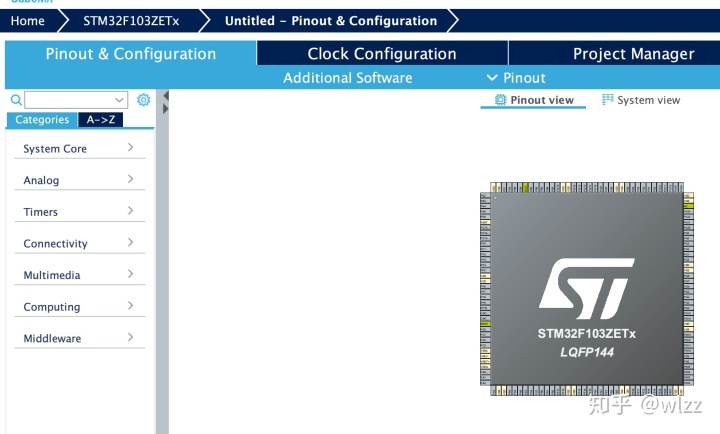Click the Untitled - Pinout & Configuration breadcrumb
The width and height of the screenshot is (720, 434).
pos(331,21)
